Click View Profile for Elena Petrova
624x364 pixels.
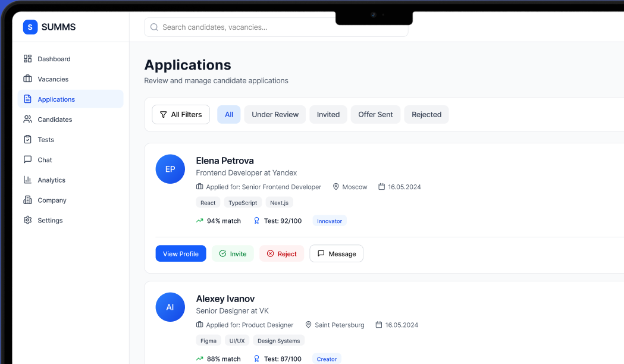pyautogui.click(x=181, y=253)
